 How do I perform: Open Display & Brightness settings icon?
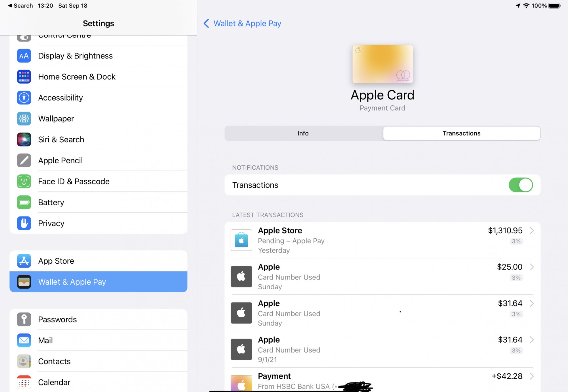(x=24, y=56)
